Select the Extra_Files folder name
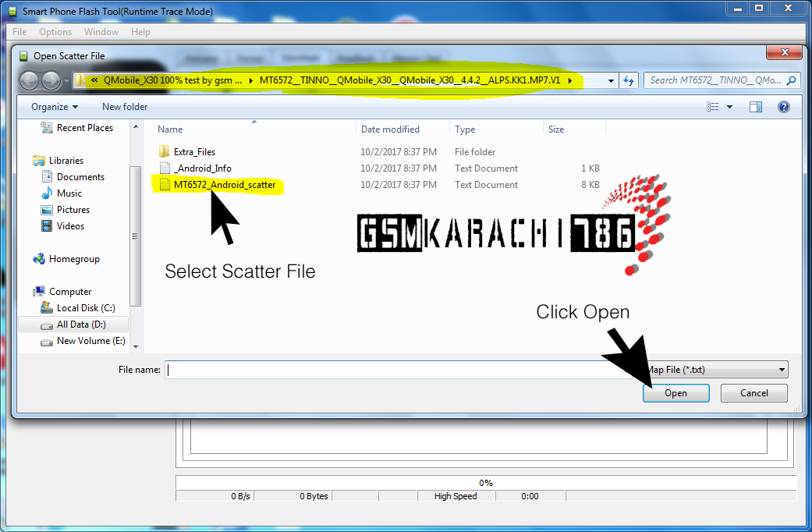This screenshot has height=532, width=812. (x=194, y=152)
